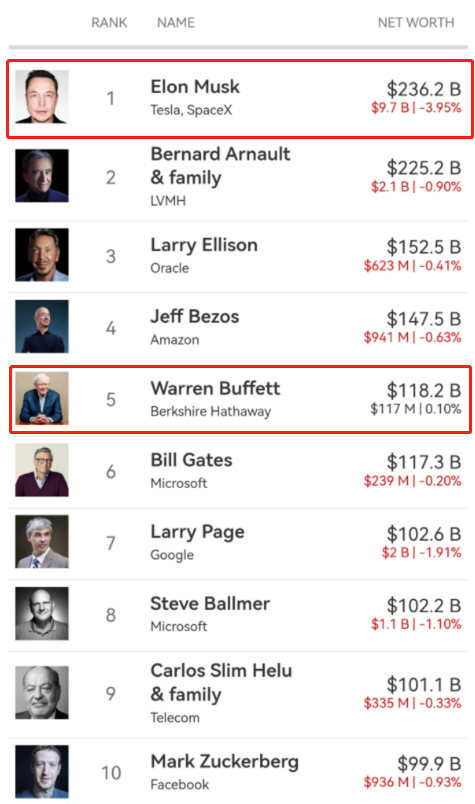Sort by NET WORTH column header
Viewport: 475px width, 804px height.
[416, 23]
